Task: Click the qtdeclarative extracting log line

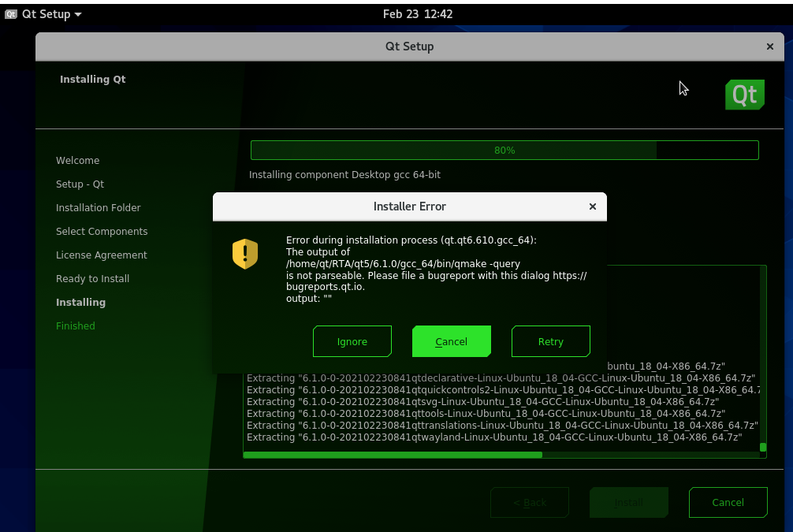Action: point(501,378)
